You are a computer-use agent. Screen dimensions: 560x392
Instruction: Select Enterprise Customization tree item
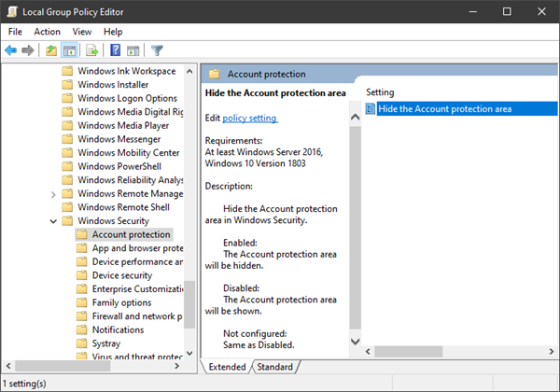click(137, 288)
